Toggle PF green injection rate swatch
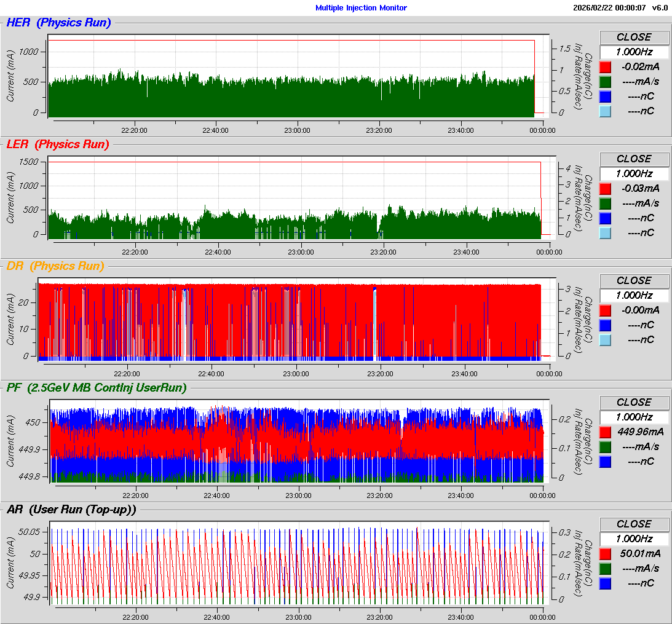 [605, 447]
